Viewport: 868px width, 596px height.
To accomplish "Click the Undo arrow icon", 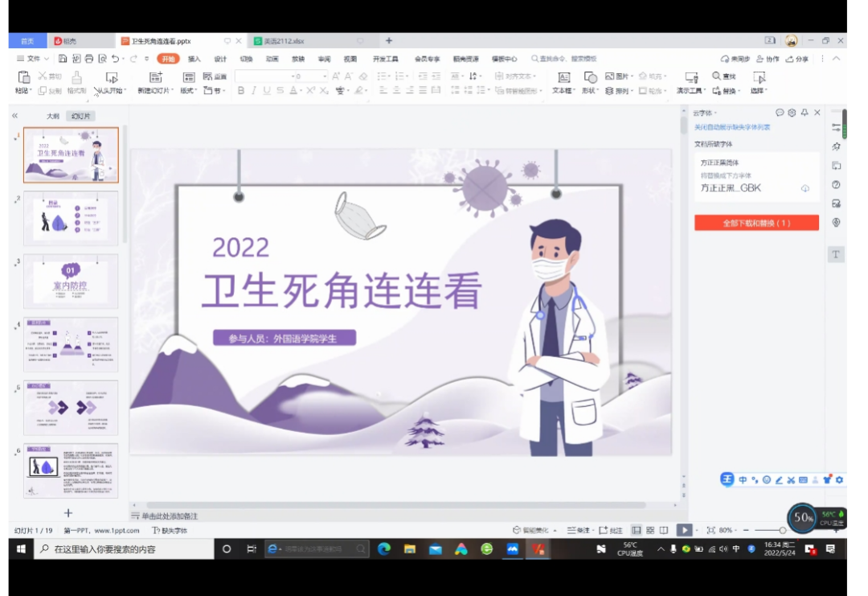I will [x=116, y=59].
